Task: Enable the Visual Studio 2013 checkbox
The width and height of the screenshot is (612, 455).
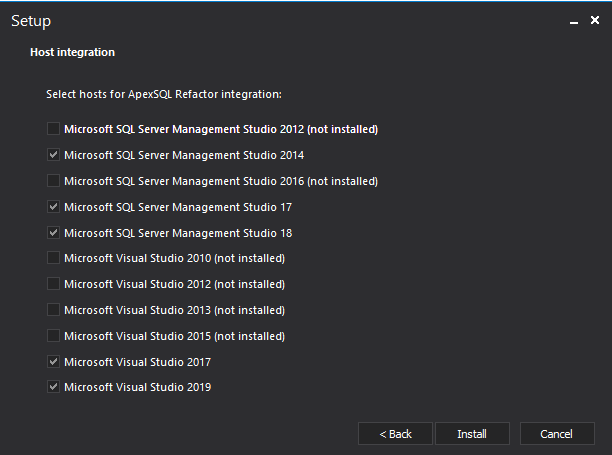Action: click(x=53, y=310)
